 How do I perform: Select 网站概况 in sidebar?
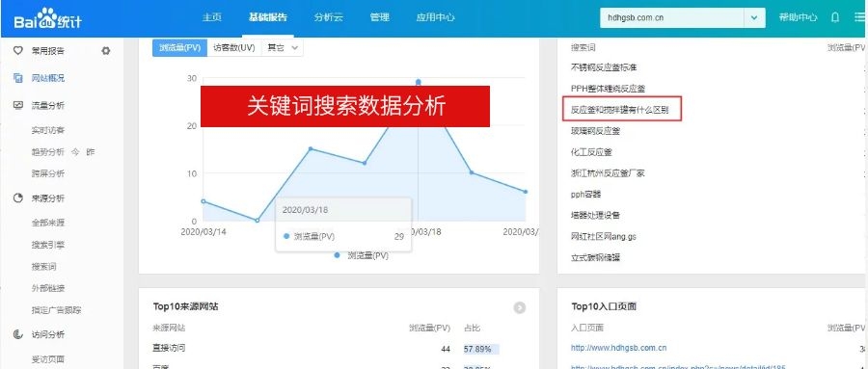pos(47,78)
